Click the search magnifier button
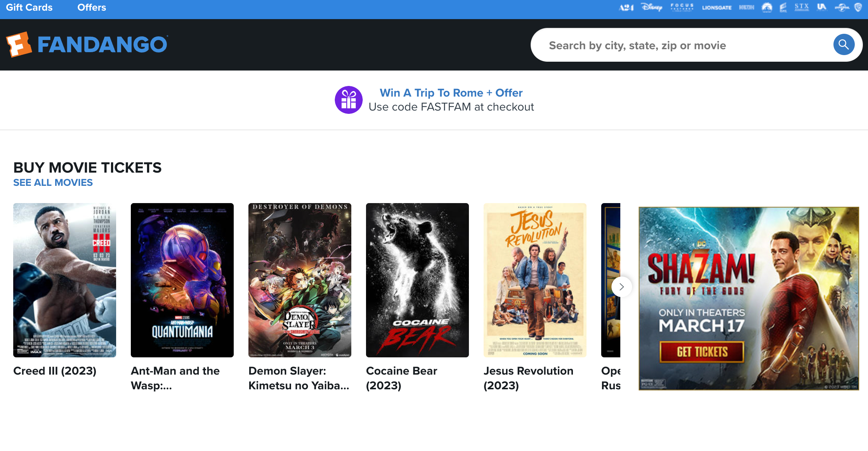868x451 pixels. click(843, 45)
